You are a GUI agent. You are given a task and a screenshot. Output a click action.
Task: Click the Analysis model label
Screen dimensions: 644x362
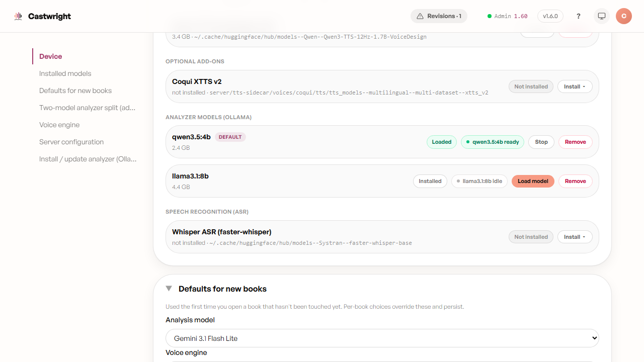click(190, 320)
